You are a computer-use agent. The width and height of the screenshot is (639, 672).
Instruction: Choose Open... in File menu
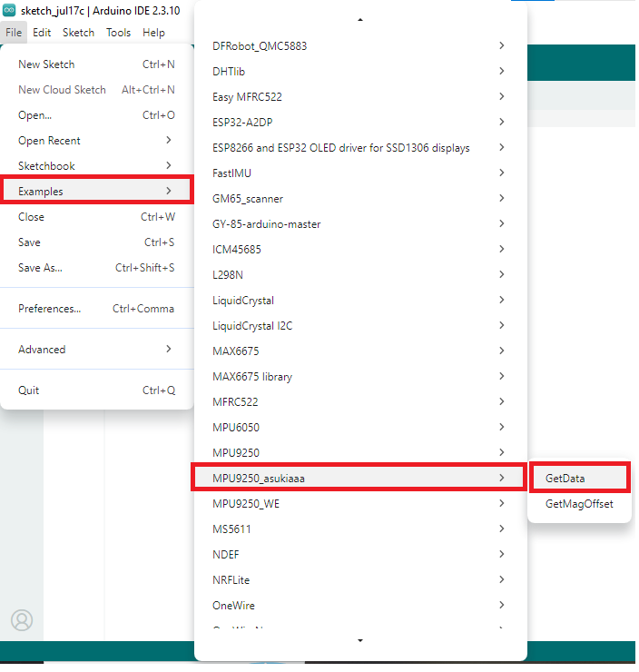97,115
